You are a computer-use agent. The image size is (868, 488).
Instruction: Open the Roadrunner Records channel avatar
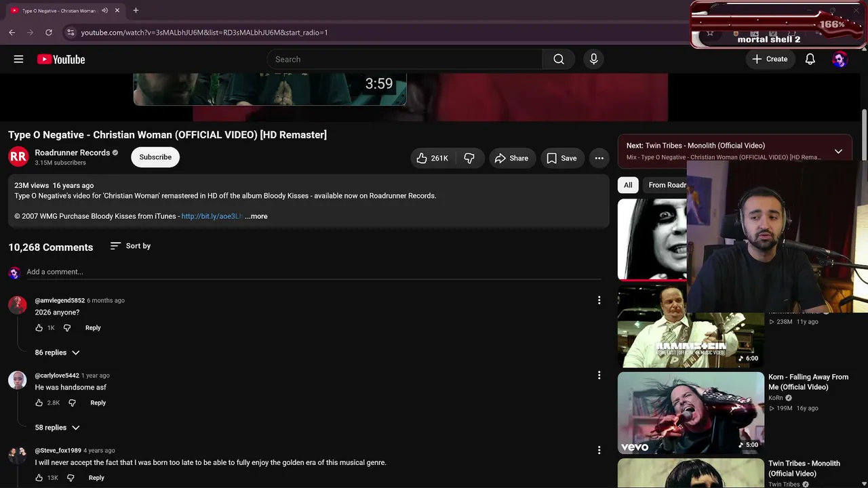click(x=18, y=157)
